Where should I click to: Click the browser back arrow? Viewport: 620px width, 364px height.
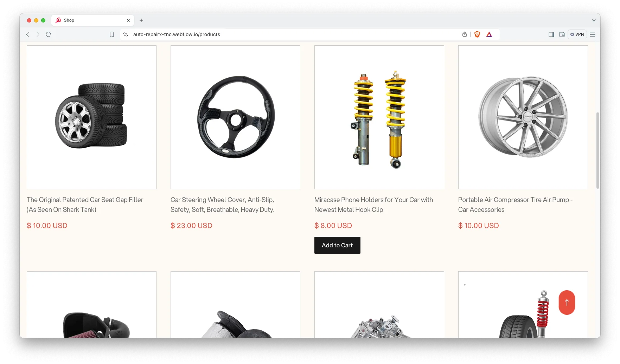click(27, 34)
